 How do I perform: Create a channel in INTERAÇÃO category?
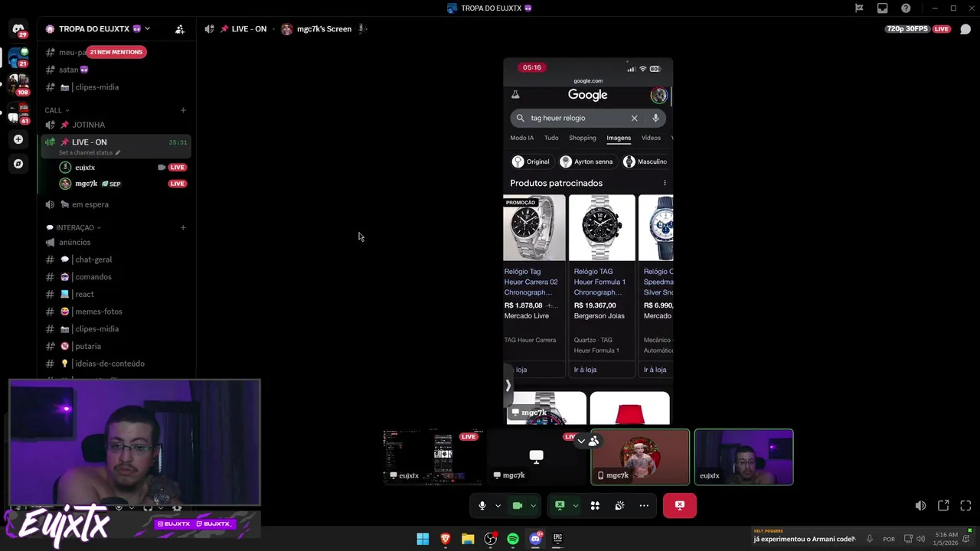coord(183,227)
